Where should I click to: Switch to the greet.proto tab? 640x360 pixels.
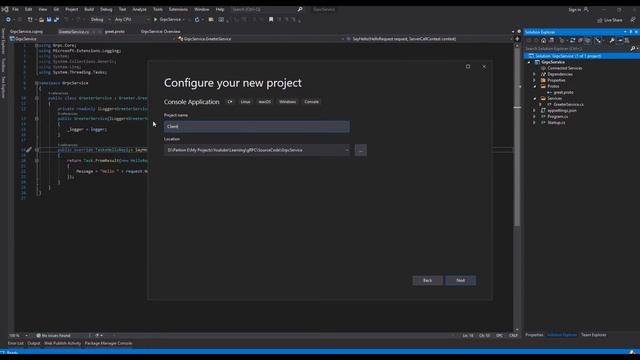[x=115, y=31]
